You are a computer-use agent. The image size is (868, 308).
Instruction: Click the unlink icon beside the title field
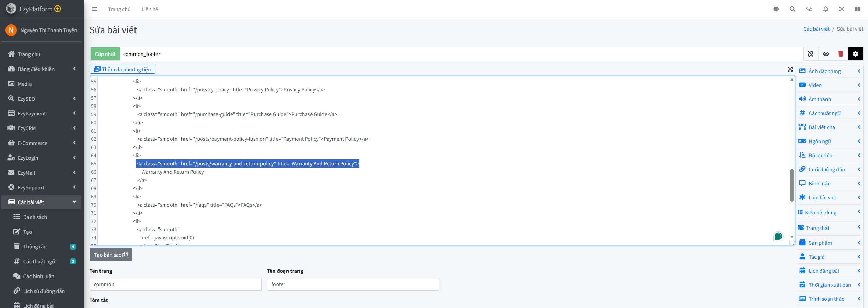pos(810,54)
